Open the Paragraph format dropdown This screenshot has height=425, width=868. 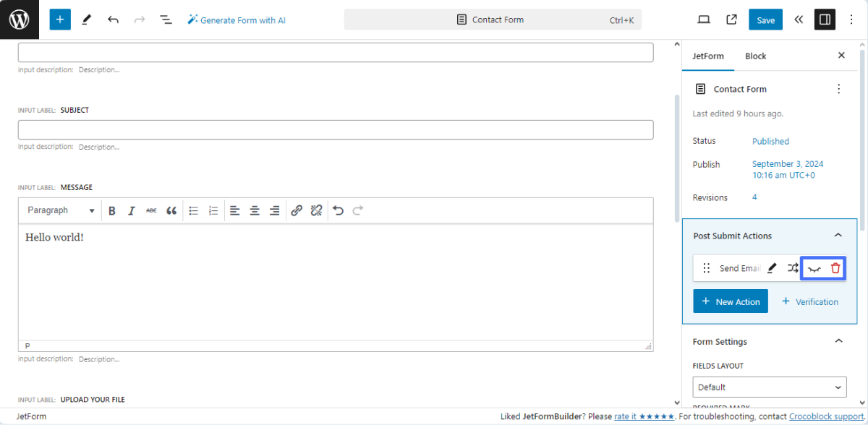click(x=61, y=210)
